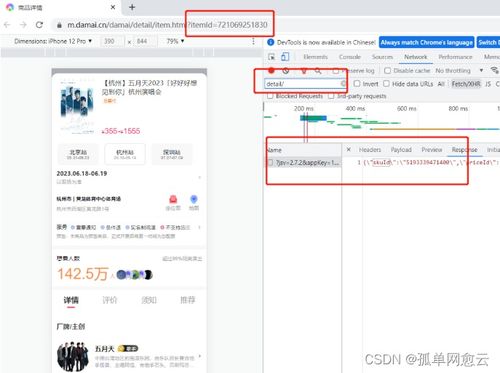The image size is (500, 373).
Task: Open the 79% zoom level dropdown
Action: tap(175, 41)
